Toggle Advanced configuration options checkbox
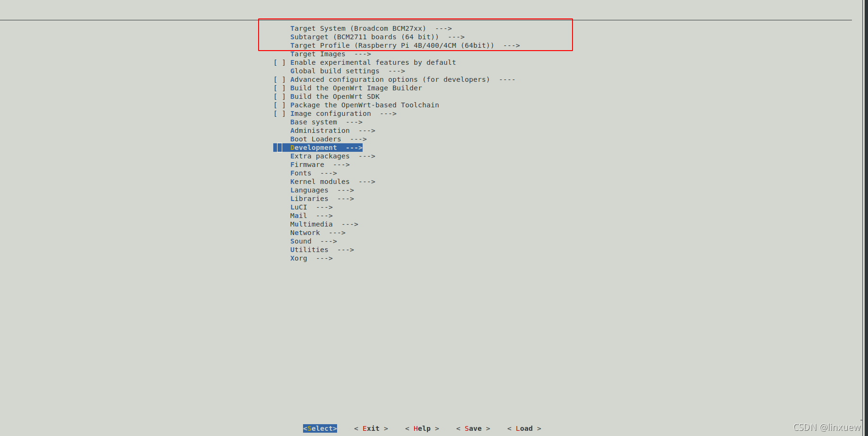 coord(279,79)
